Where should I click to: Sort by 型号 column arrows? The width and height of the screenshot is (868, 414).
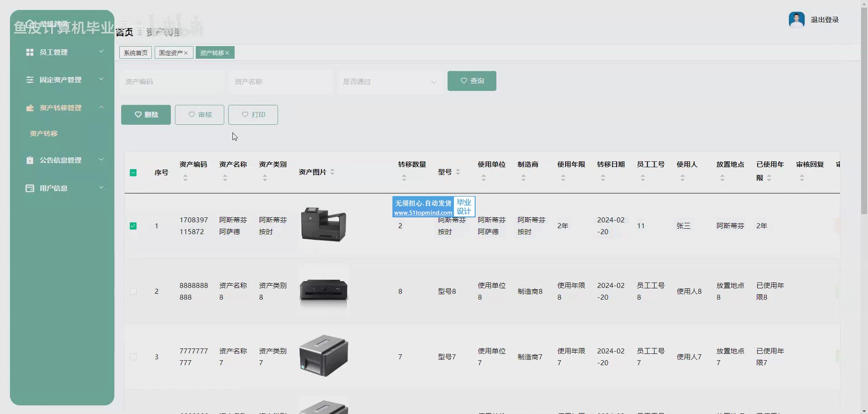coord(458,172)
